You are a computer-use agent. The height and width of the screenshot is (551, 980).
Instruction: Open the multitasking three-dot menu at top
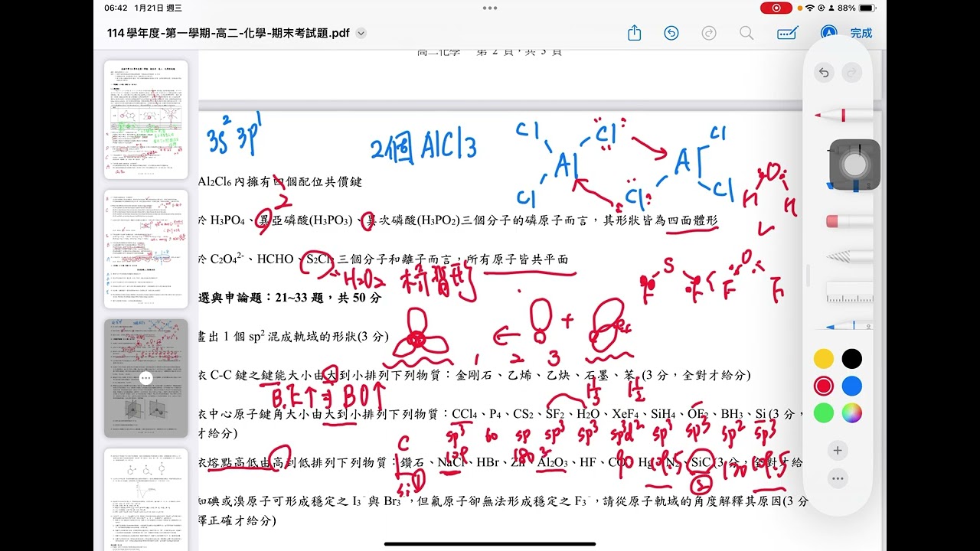[x=490, y=8]
